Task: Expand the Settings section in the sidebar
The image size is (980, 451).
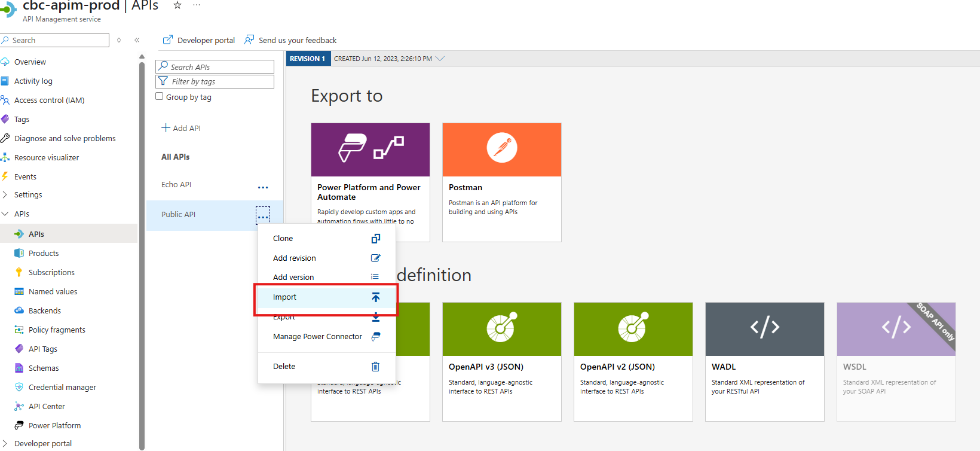Action: click(x=5, y=194)
